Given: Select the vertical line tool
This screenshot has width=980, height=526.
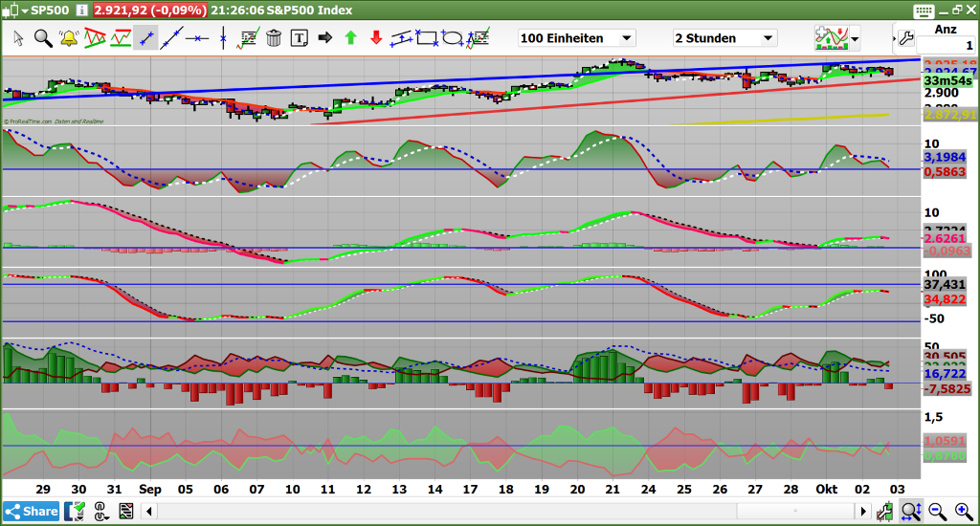Looking at the screenshot, I should [x=223, y=38].
